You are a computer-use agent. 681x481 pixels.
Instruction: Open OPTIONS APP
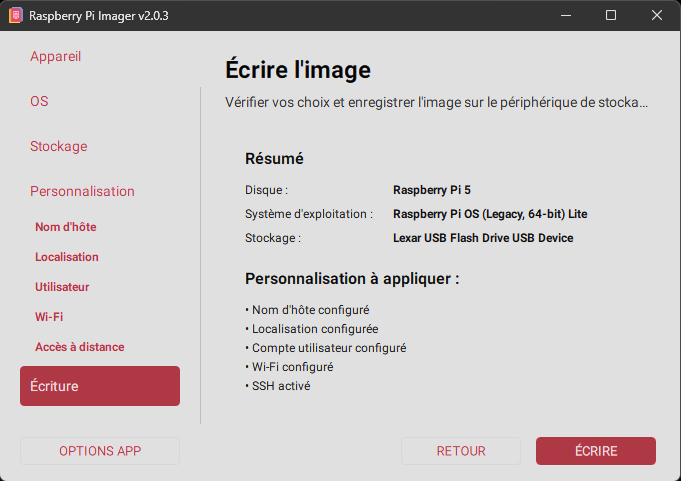pyautogui.click(x=100, y=451)
